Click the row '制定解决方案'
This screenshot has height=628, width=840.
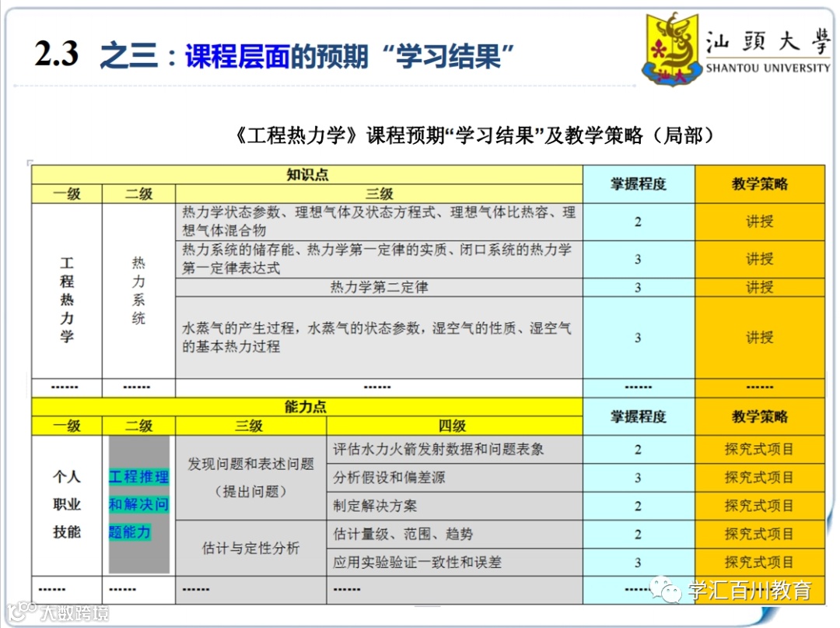click(454, 506)
